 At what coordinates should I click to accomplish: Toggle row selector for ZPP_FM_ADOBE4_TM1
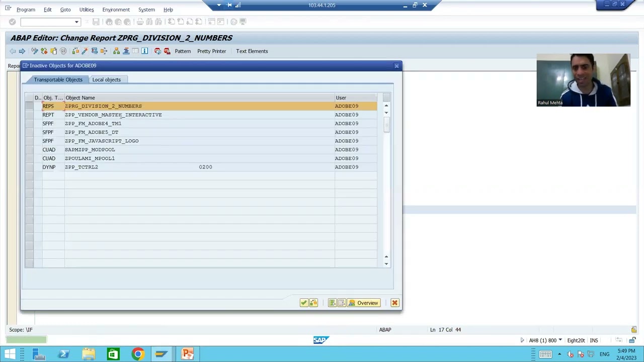(29, 123)
